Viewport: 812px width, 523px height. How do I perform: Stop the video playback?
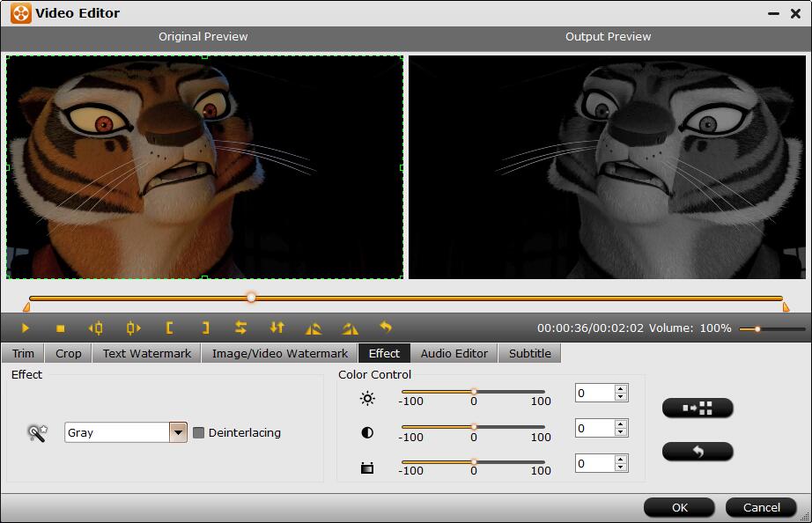tap(61, 328)
